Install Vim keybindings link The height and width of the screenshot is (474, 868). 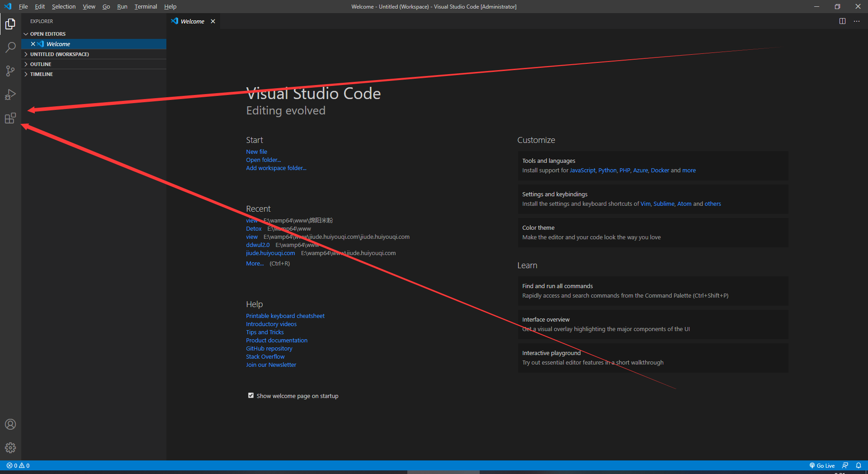(x=645, y=204)
